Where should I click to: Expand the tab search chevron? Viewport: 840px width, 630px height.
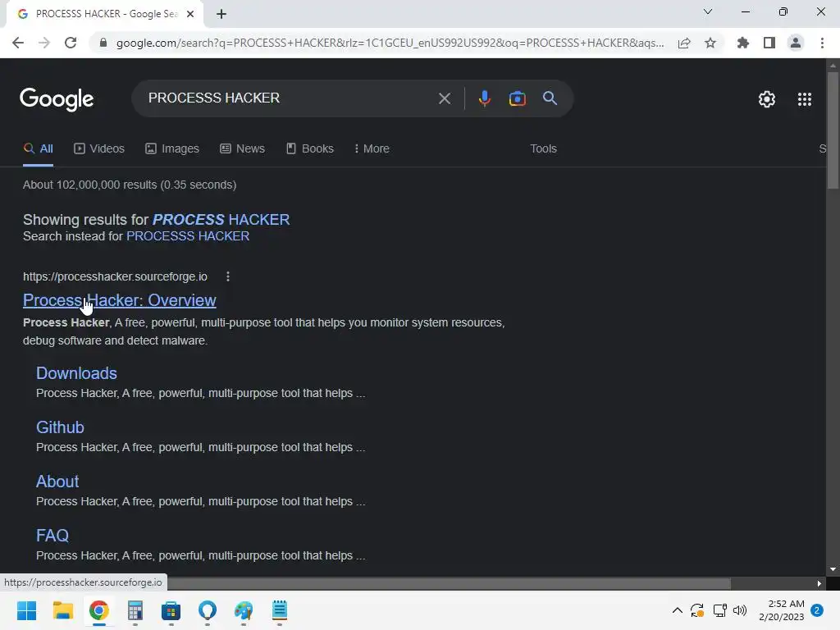pos(708,11)
